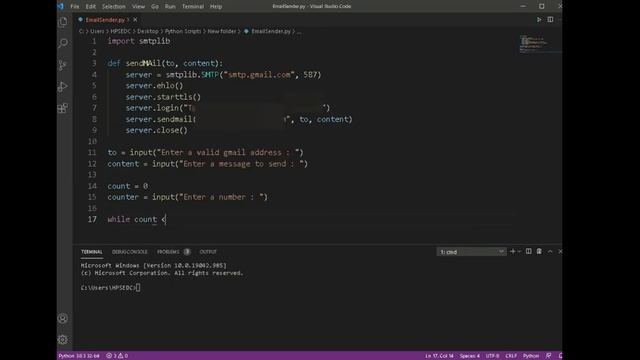Click 'Python Scripts' in the breadcrumb path
This screenshot has width=640, height=360.
click(x=183, y=31)
